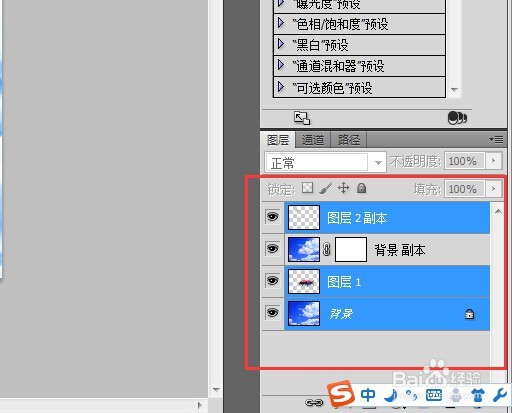Viewport: 512px width, 413px height.
Task: Switch to the 通道 tab
Action: click(313, 140)
